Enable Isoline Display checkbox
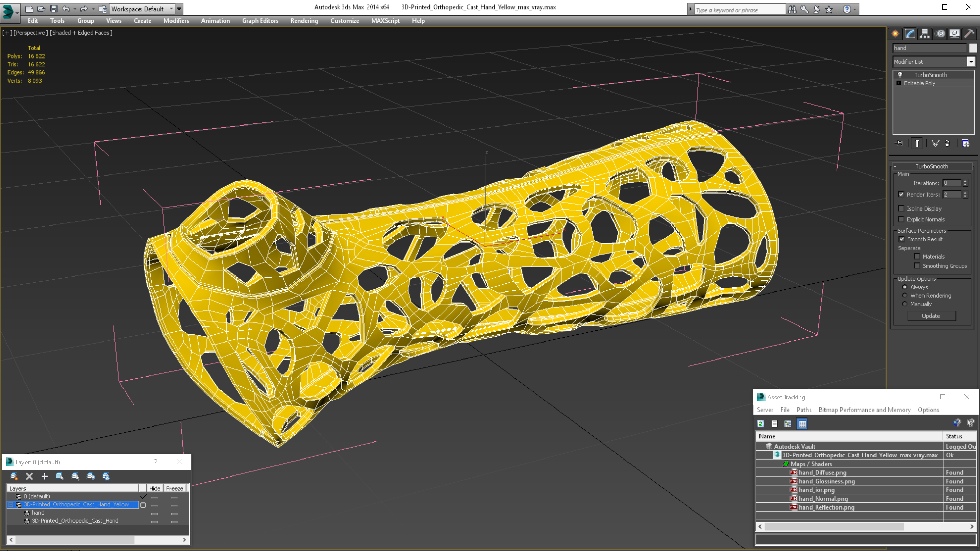The height and width of the screenshot is (551, 980). click(901, 208)
